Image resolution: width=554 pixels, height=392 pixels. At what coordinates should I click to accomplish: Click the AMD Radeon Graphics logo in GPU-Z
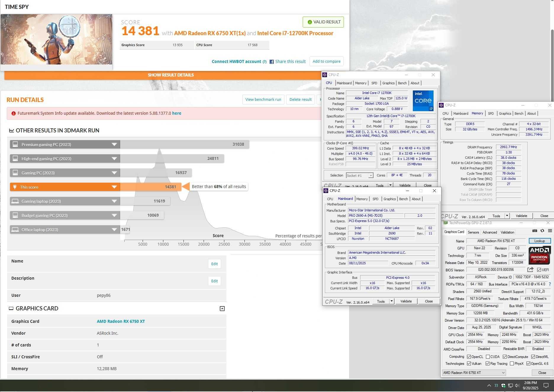pos(539,255)
